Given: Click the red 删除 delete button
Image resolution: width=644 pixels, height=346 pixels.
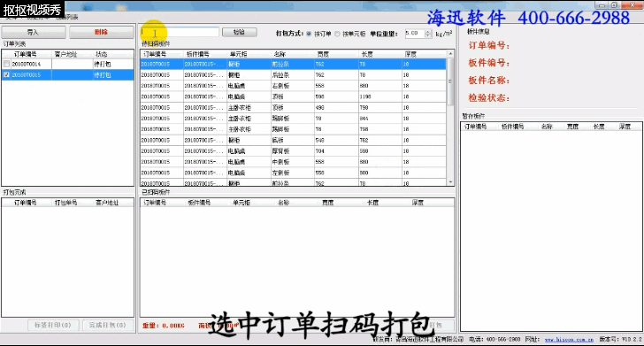Looking at the screenshot, I should click(101, 32).
